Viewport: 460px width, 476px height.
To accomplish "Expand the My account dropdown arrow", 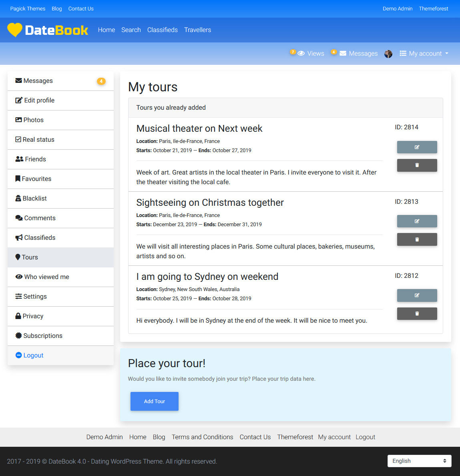I will pos(447,53).
